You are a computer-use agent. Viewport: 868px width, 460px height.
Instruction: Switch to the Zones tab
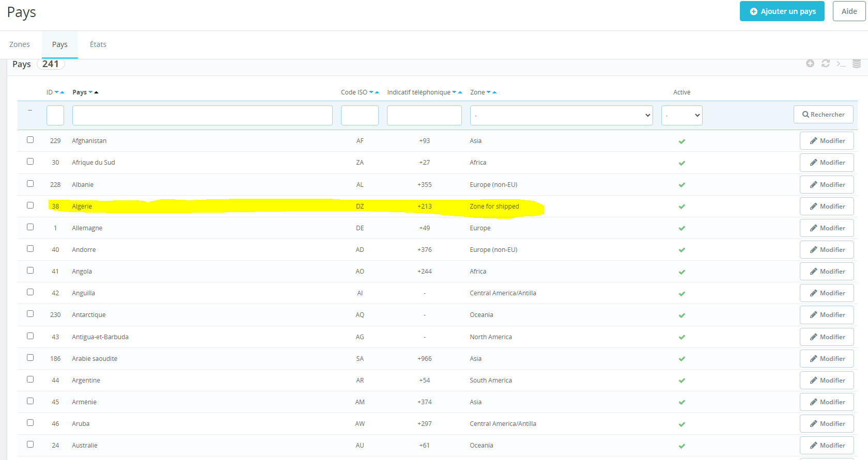20,44
